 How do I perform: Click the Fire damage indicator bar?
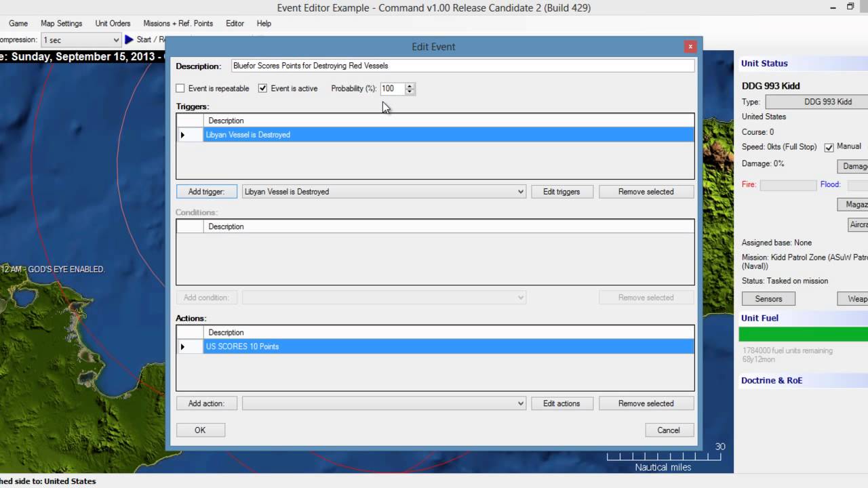(x=788, y=185)
